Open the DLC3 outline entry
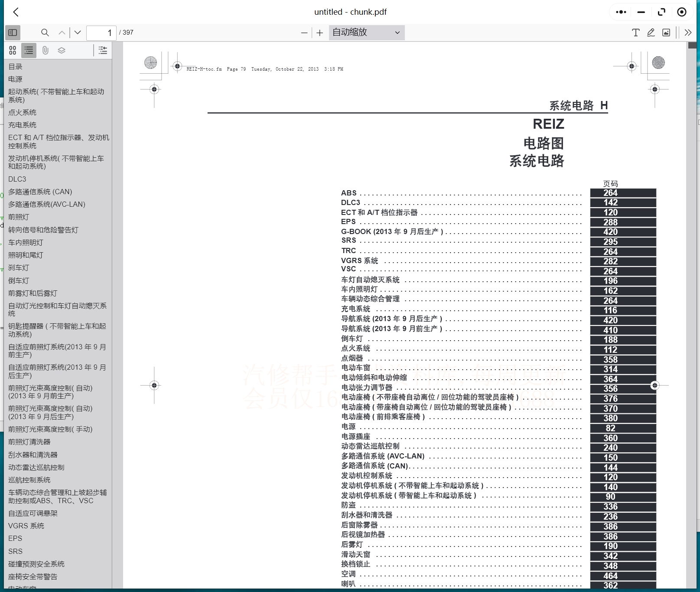700x592 pixels. pos(18,179)
